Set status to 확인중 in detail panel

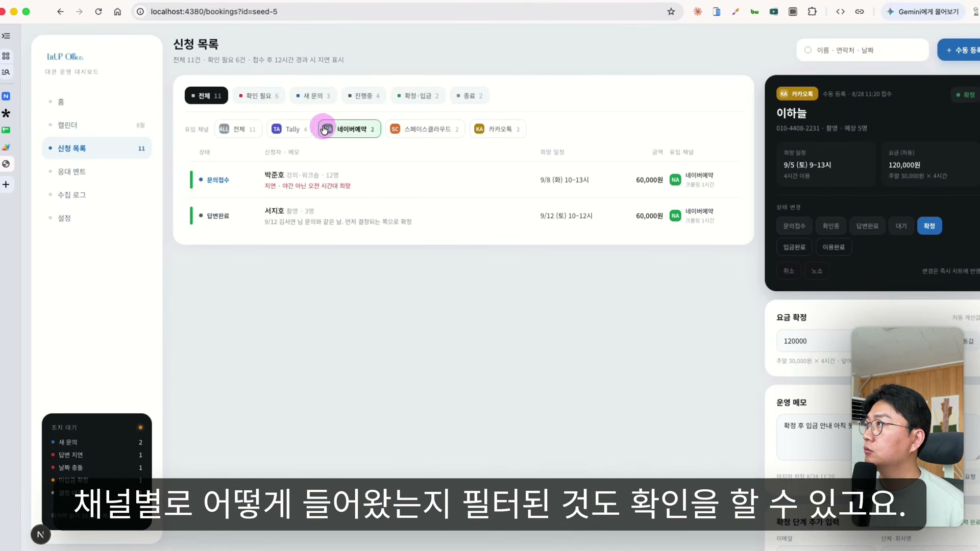coord(831,226)
